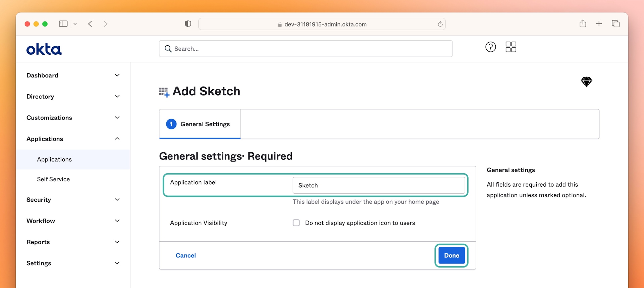
Task: Expand the Reports menu chevron
Action: (x=117, y=242)
